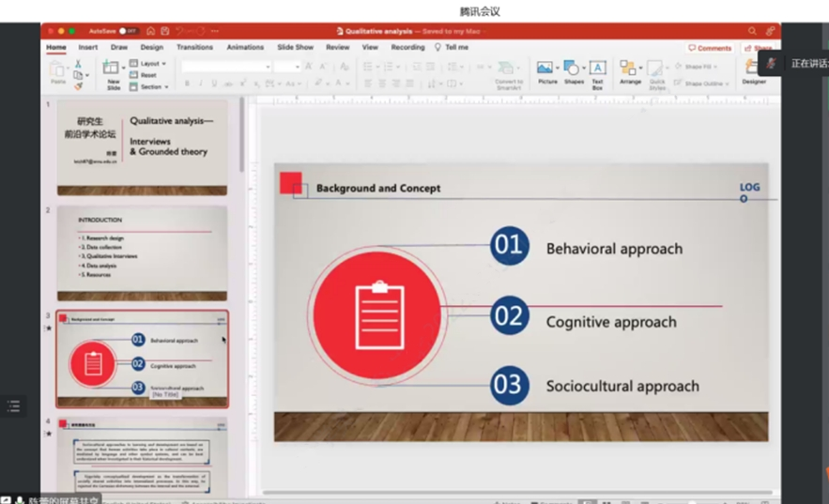This screenshot has width=829, height=504.
Task: Select the Text Box tool
Action: [x=597, y=69]
